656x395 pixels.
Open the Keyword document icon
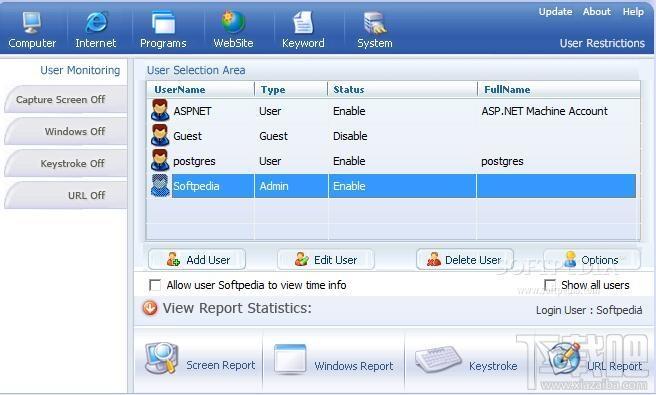(x=303, y=23)
